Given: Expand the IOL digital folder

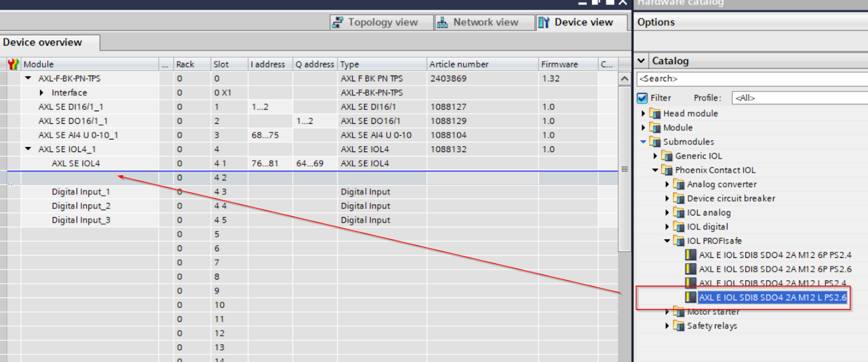Looking at the screenshot, I should coord(667,227).
